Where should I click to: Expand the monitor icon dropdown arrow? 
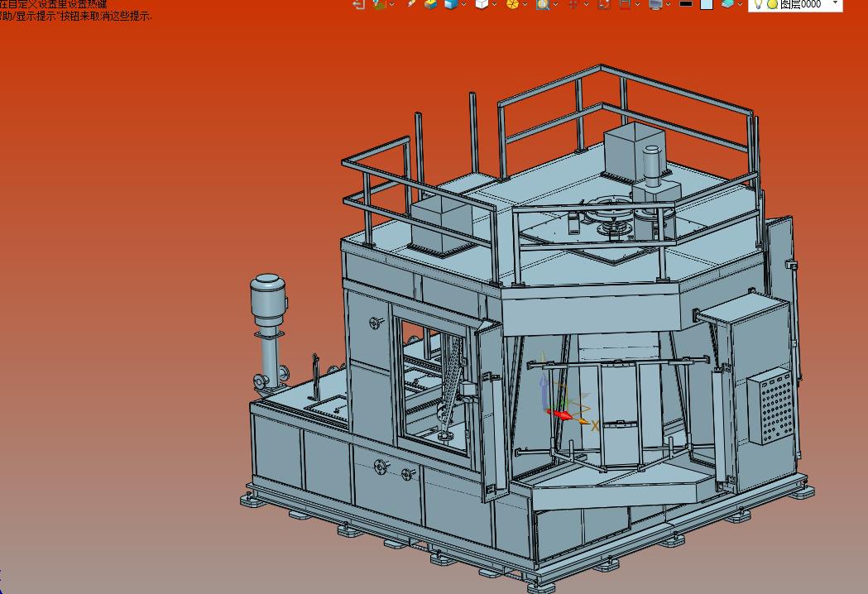668,4
